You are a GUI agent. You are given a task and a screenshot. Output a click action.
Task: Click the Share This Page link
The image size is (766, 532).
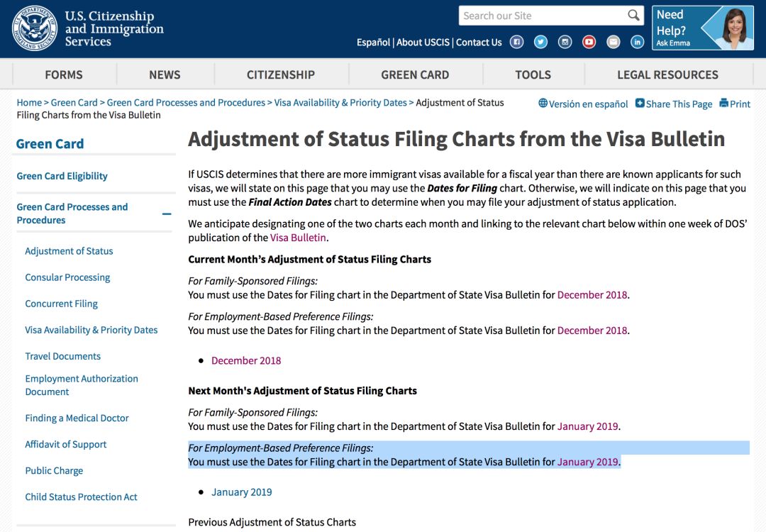pos(674,104)
